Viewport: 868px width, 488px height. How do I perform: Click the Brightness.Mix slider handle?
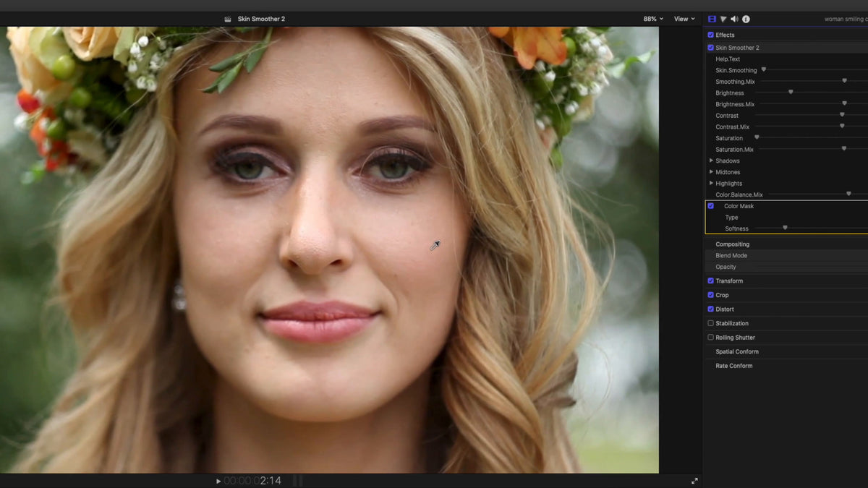(844, 103)
